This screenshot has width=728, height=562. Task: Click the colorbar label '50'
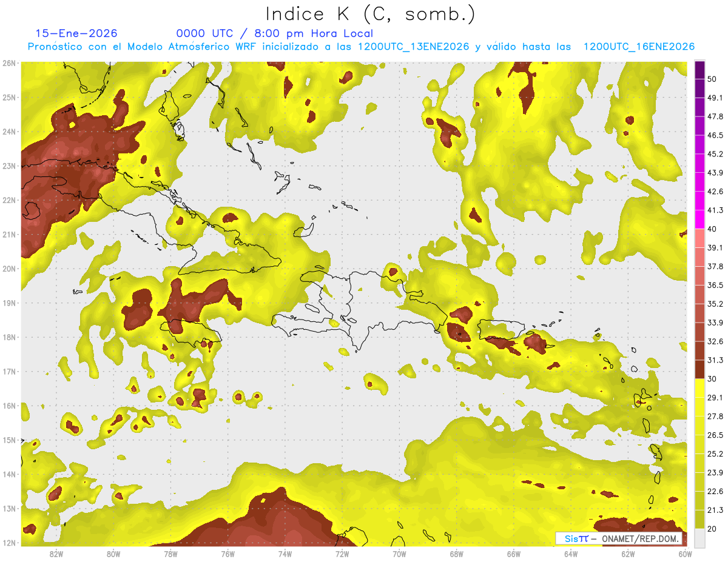712,79
